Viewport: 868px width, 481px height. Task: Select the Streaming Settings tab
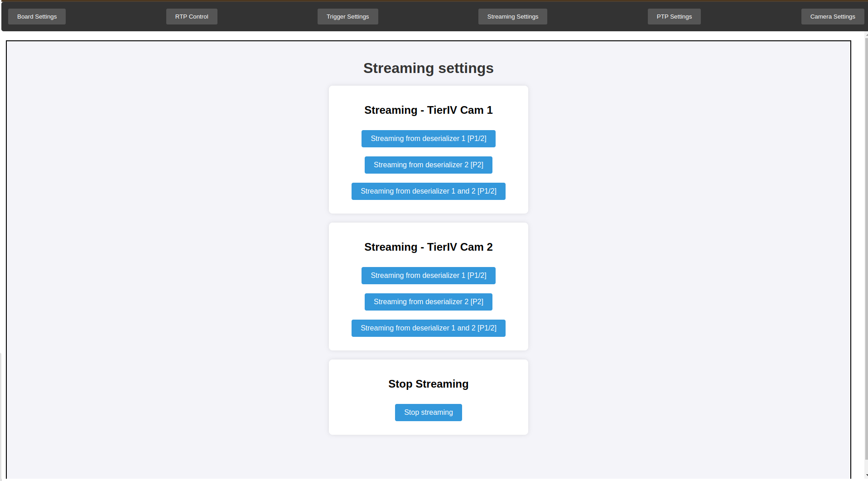coord(513,17)
